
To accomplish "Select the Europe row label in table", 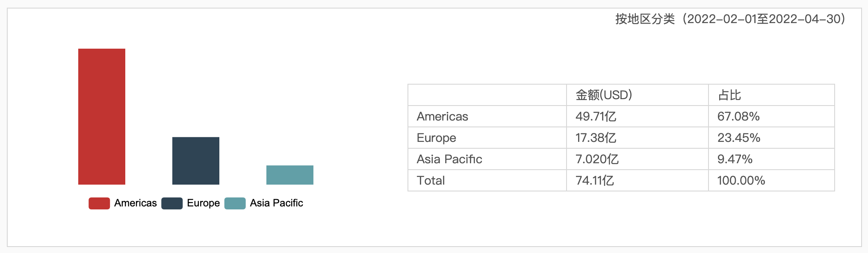I will coord(437,138).
